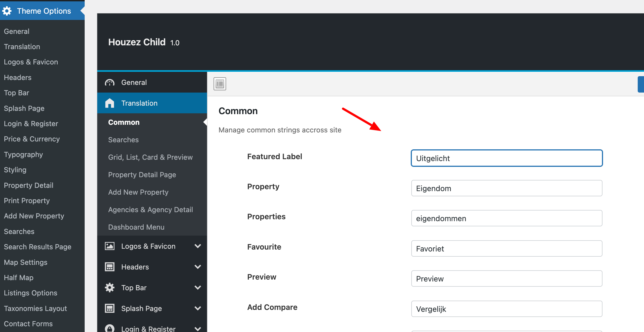Expand the Logos & Favicon chevron
This screenshot has height=332, width=644.
click(198, 246)
